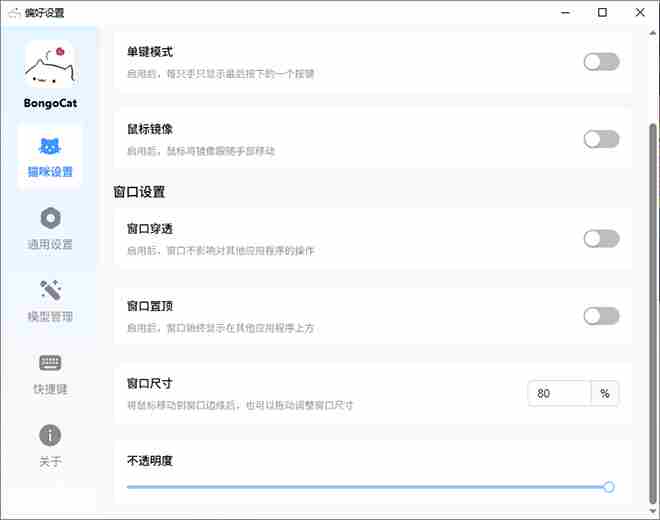Click the BongoCat name text
The width and height of the screenshot is (660, 520).
[x=50, y=103]
